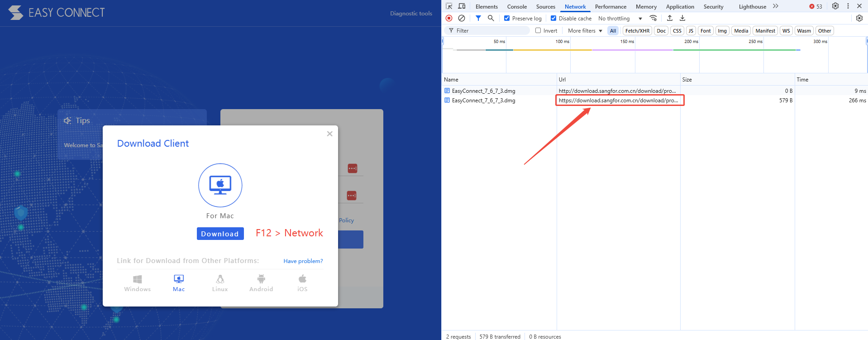The image size is (868, 340).
Task: Close the Download Client dialog
Action: coord(329,134)
